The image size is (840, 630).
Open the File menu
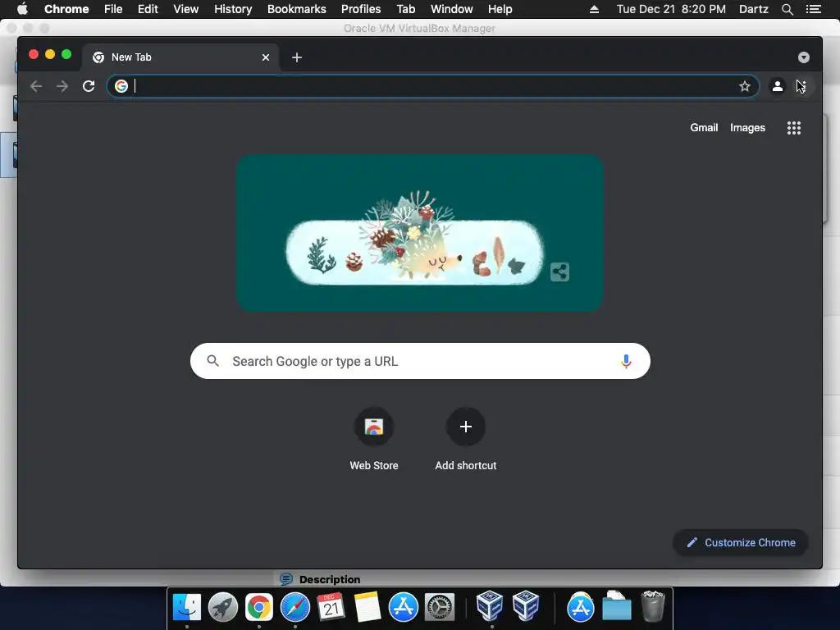click(x=113, y=9)
